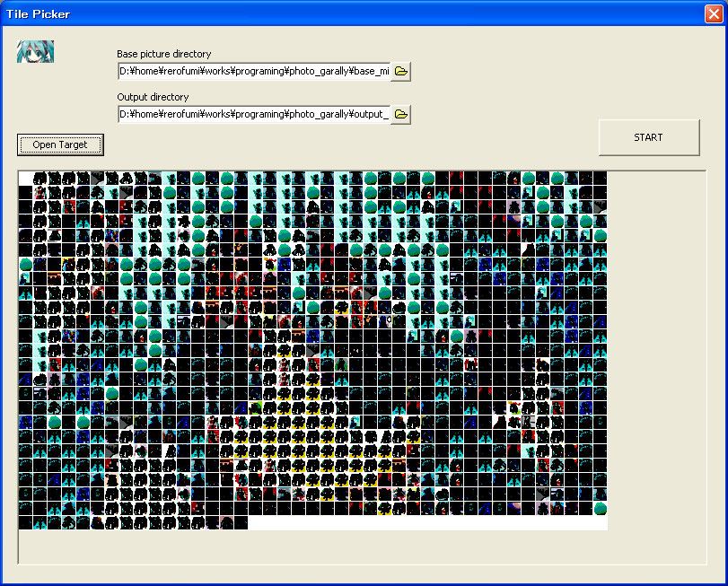Image resolution: width=728 pixels, height=586 pixels.
Task: Select the Miku target image thumbnail
Action: coord(35,51)
